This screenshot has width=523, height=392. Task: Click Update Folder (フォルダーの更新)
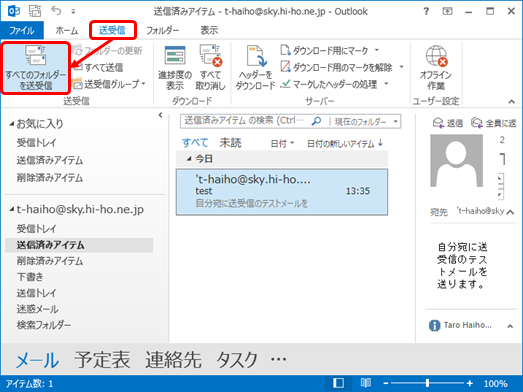click(x=108, y=51)
